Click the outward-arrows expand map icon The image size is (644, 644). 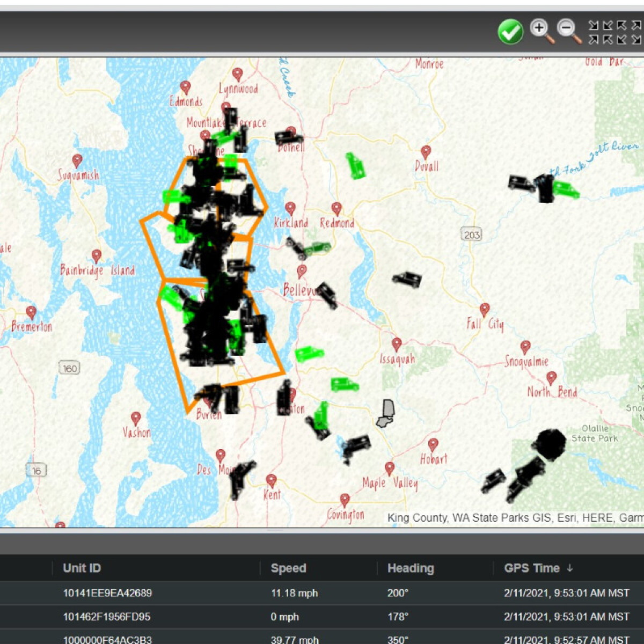629,32
